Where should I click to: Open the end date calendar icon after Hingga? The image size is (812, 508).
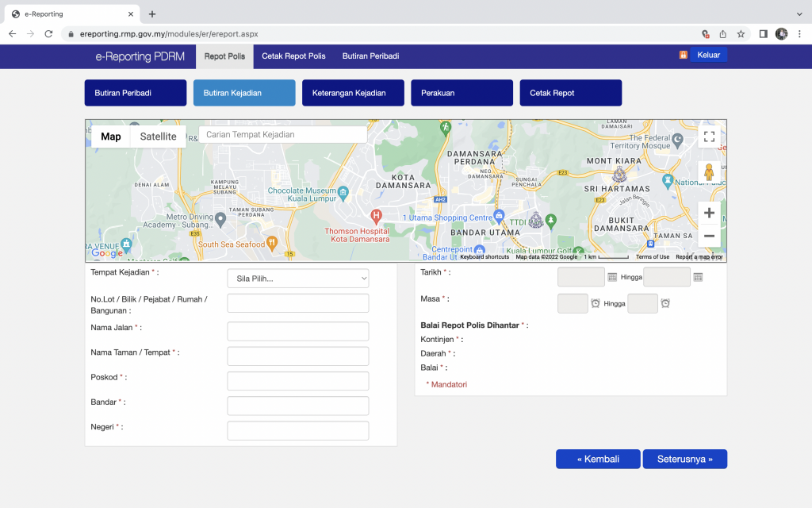[698, 277]
